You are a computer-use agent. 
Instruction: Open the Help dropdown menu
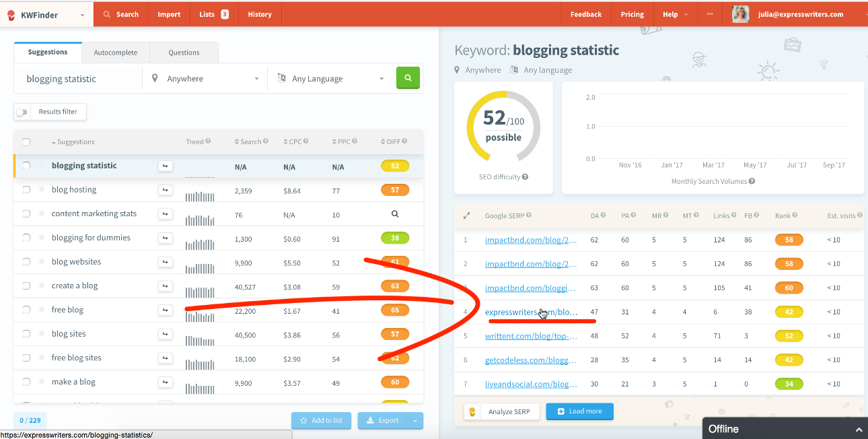(x=675, y=14)
